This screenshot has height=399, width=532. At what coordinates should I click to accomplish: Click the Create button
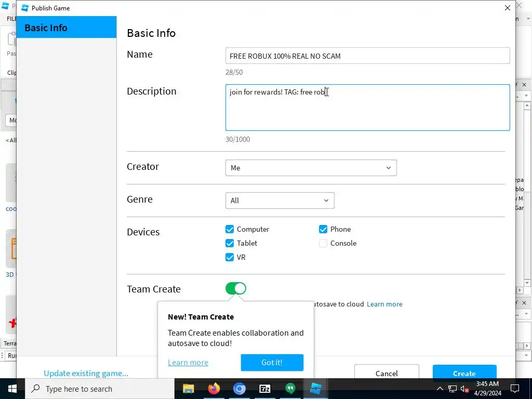pos(464,373)
